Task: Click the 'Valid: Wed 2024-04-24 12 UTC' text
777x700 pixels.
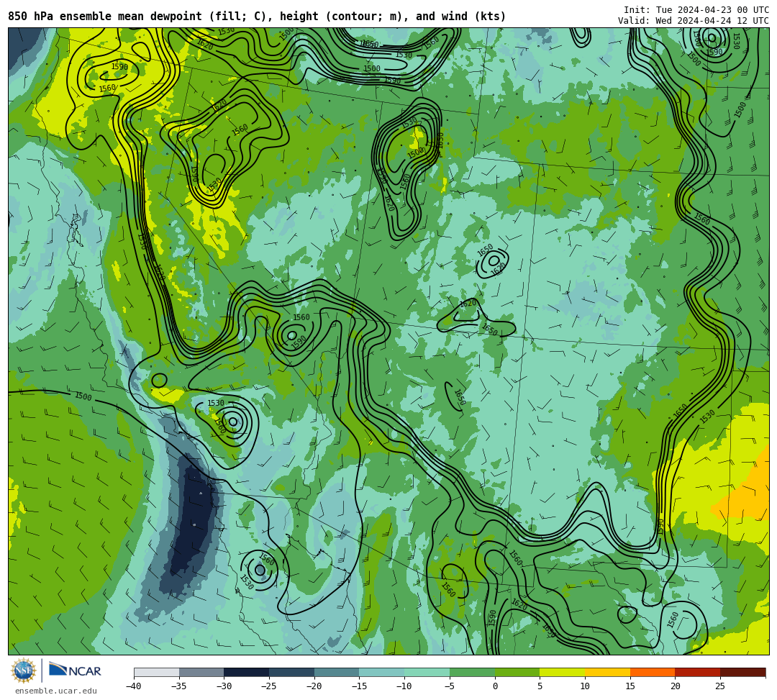Action: point(694,21)
